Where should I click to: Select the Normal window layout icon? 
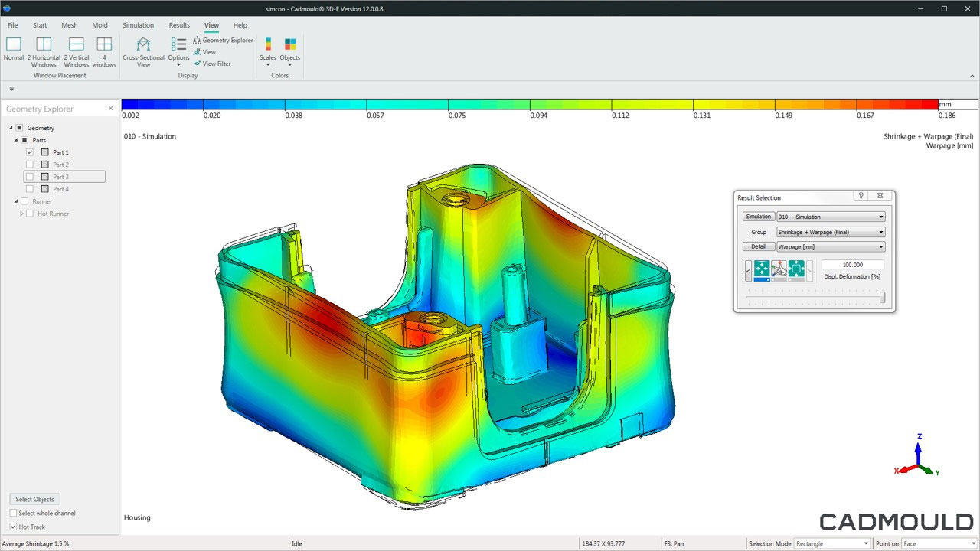click(x=14, y=44)
